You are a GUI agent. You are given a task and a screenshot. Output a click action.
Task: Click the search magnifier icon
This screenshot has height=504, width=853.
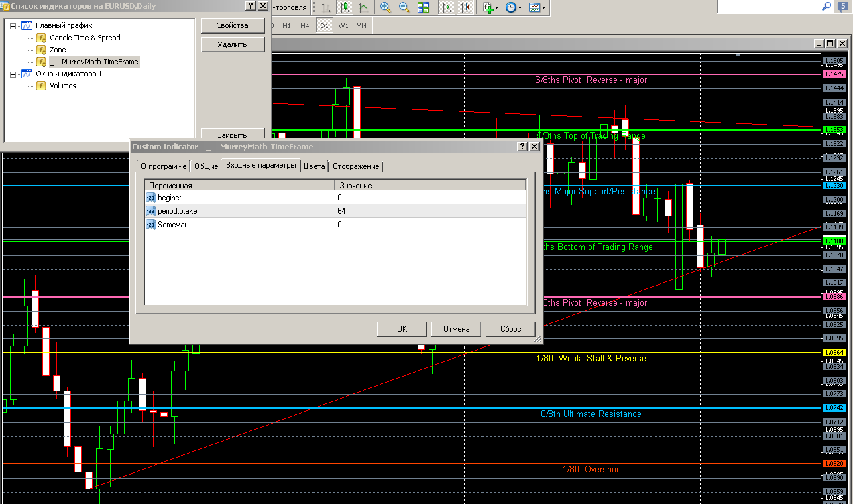[827, 6]
